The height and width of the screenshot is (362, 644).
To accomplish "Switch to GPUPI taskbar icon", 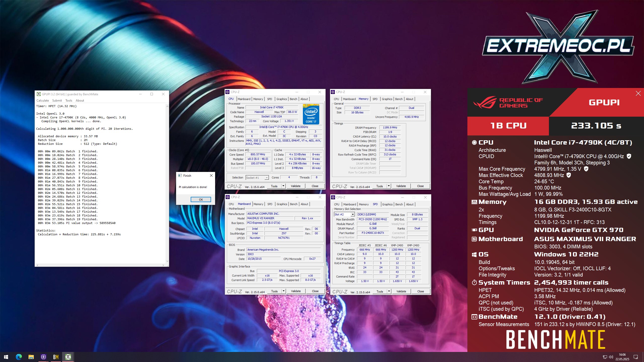I will tap(68, 357).
